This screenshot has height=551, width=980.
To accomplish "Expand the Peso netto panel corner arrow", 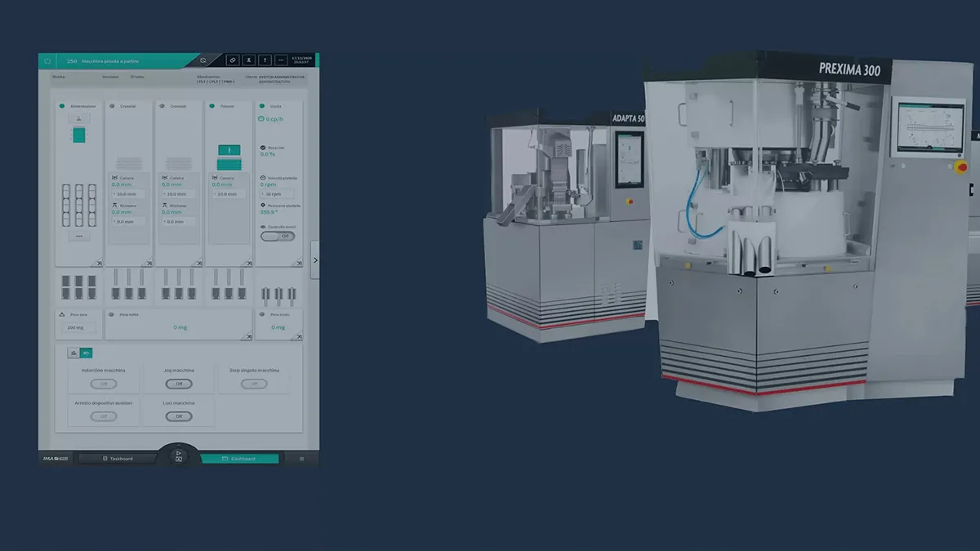I will (x=247, y=335).
